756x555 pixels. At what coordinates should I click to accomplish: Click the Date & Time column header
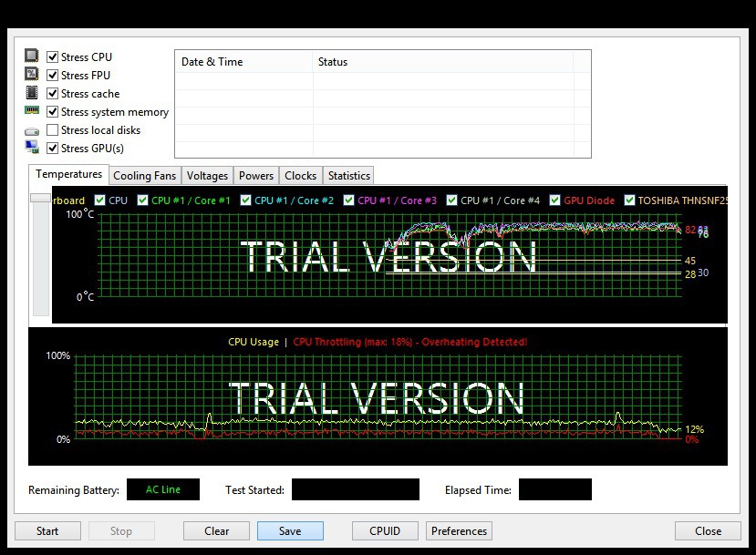243,62
